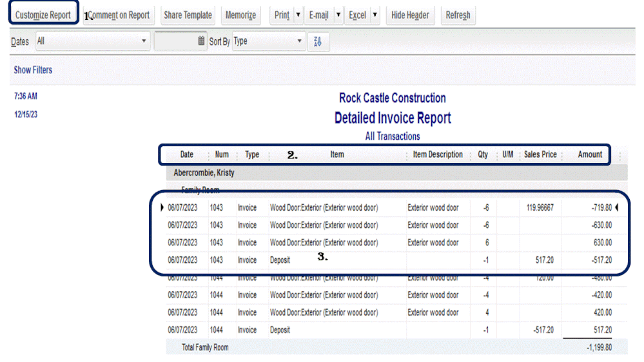Click the -630.00 amount cell

601,225
